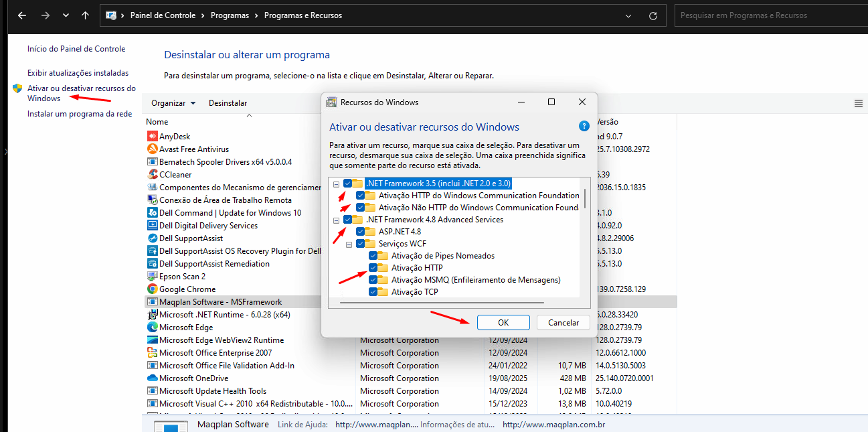Go forward with the forward arrow

44,15
